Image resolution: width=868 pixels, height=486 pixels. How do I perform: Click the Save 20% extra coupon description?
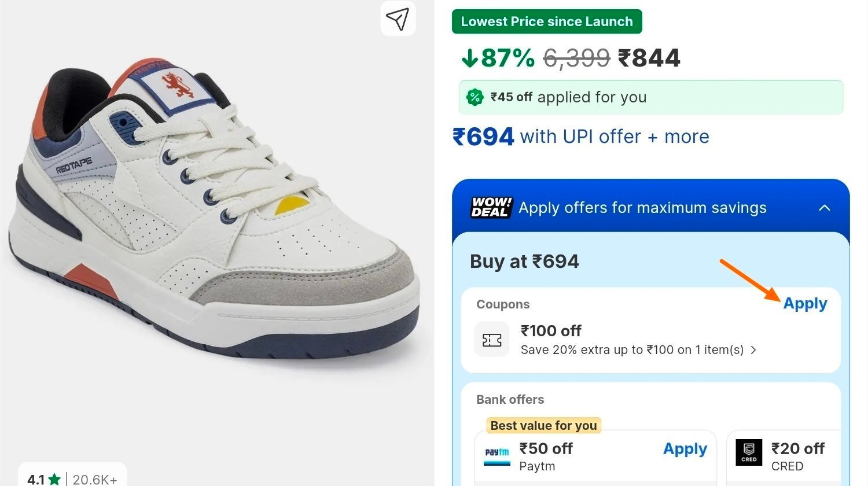point(632,350)
